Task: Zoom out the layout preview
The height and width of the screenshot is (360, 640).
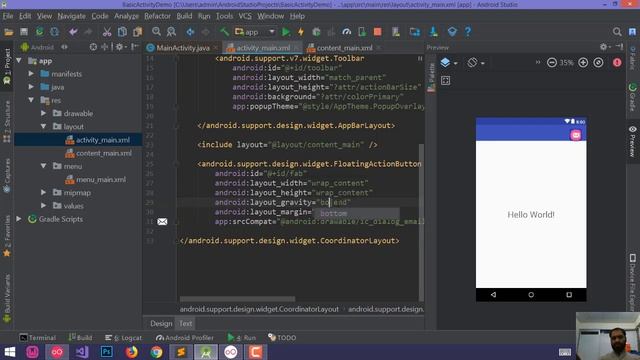Action: tap(552, 63)
